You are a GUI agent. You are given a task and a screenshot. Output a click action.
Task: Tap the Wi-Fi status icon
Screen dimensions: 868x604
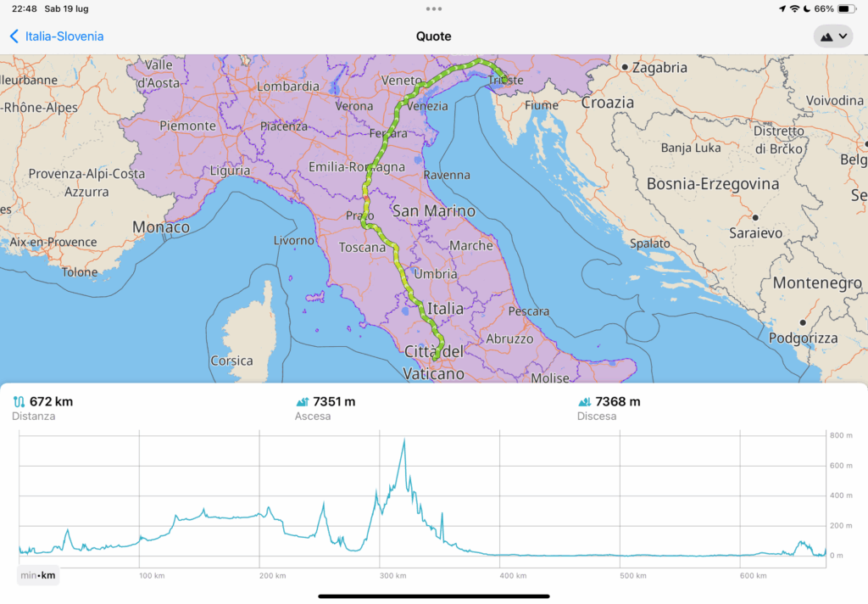point(794,8)
